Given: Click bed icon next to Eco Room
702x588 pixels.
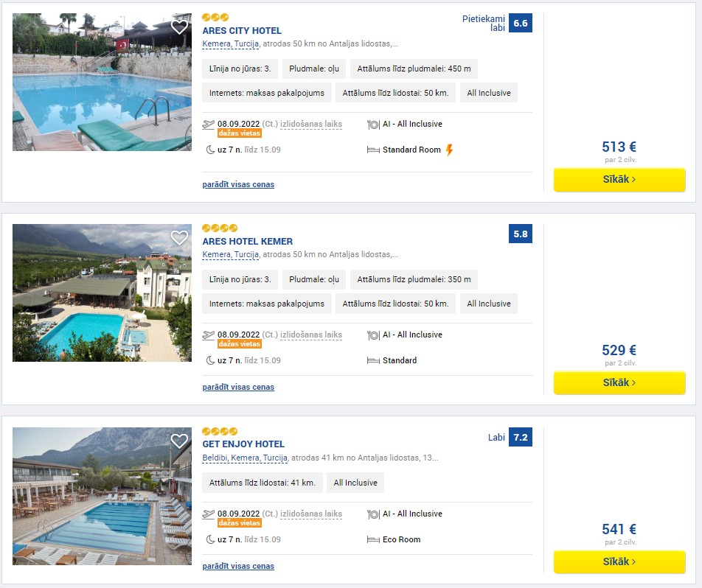Looking at the screenshot, I should (x=373, y=539).
